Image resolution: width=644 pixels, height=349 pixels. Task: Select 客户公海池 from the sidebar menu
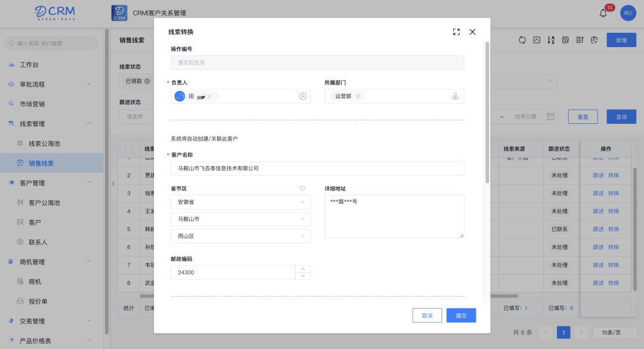pos(44,202)
